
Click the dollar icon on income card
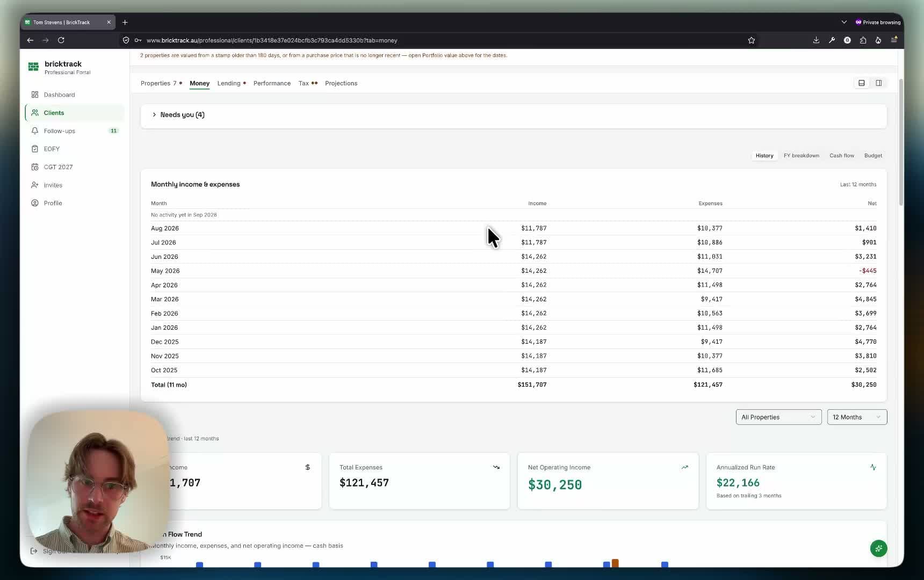click(308, 467)
